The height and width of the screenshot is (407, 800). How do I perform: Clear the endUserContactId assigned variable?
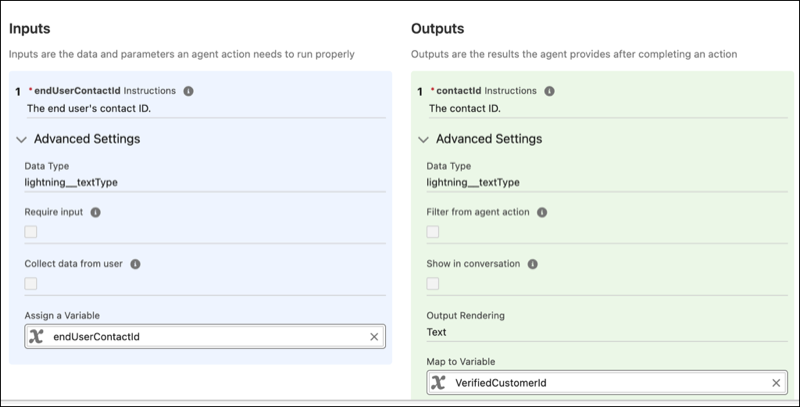[x=374, y=337]
